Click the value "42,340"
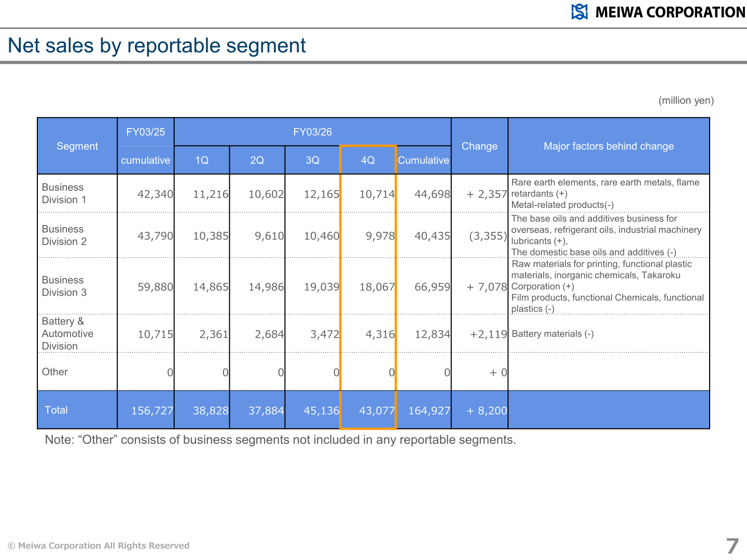The height and width of the screenshot is (560, 747). [155, 194]
